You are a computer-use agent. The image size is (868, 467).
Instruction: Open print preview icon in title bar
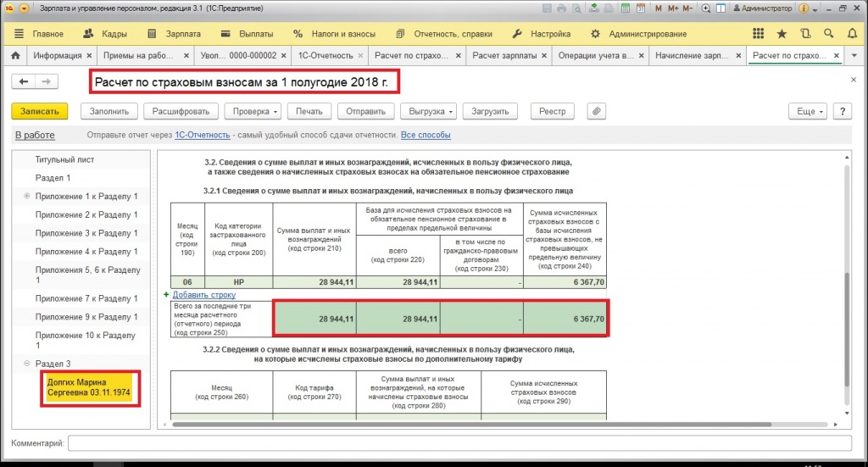[576, 8]
